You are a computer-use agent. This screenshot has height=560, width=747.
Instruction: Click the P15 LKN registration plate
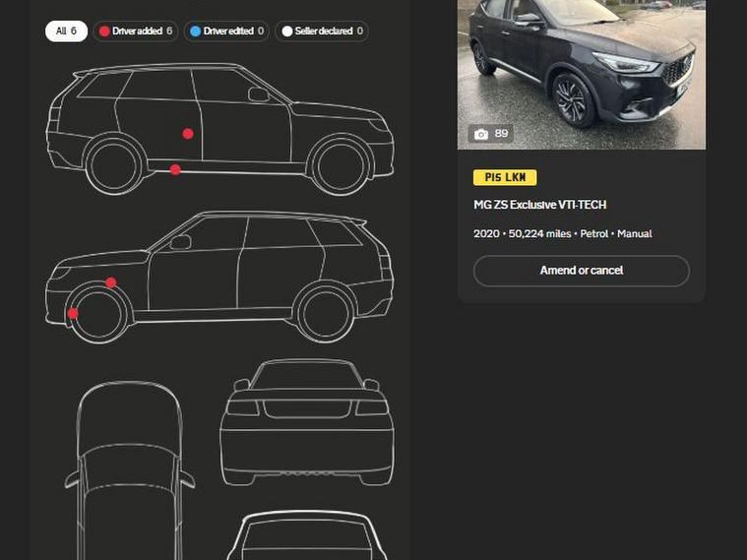click(x=504, y=178)
